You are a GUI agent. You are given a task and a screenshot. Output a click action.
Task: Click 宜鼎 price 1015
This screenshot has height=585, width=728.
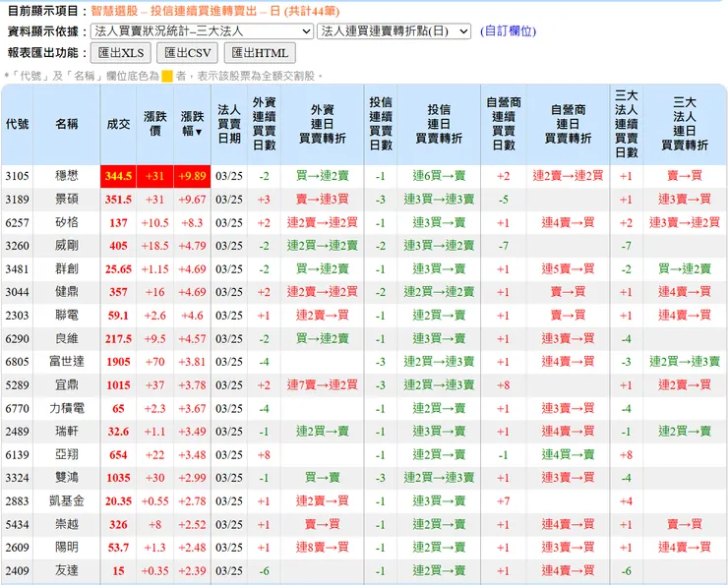coord(118,385)
